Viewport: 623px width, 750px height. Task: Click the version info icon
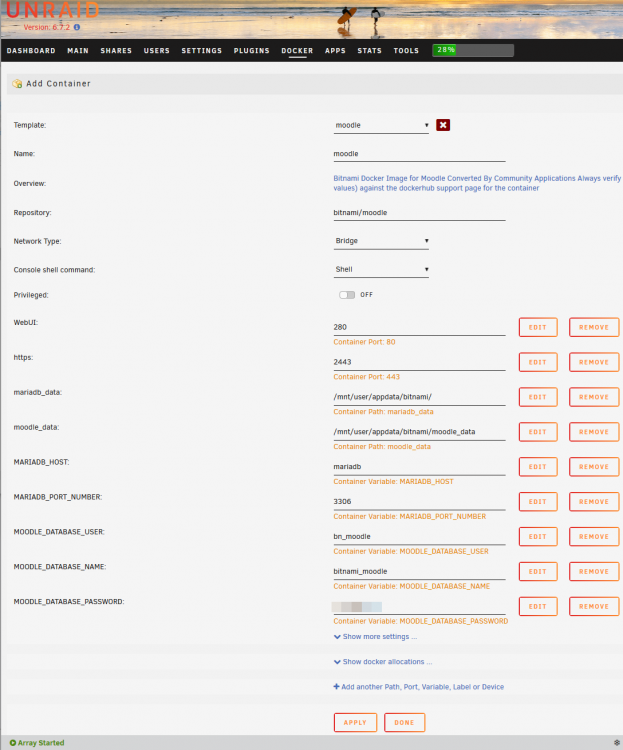(77, 27)
